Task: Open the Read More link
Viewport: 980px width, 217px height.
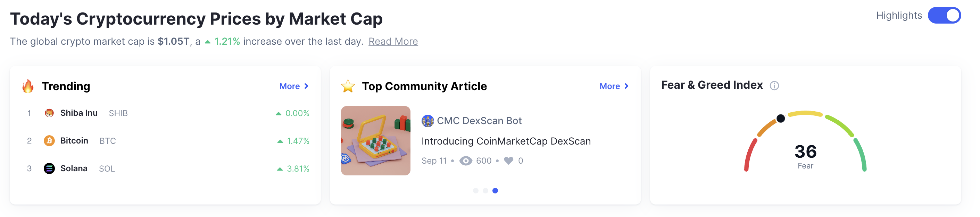Action: [393, 41]
